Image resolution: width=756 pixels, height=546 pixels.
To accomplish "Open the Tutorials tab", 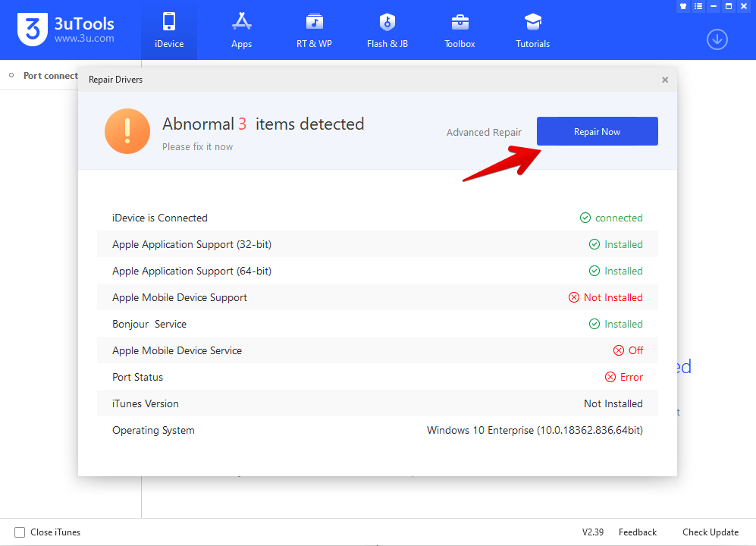I will 533,30.
